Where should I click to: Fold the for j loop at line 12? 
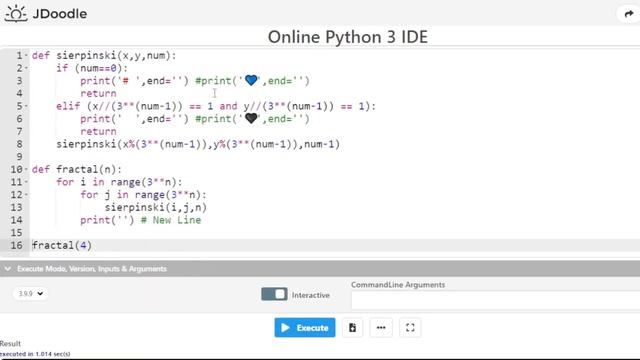pyautogui.click(x=27, y=195)
